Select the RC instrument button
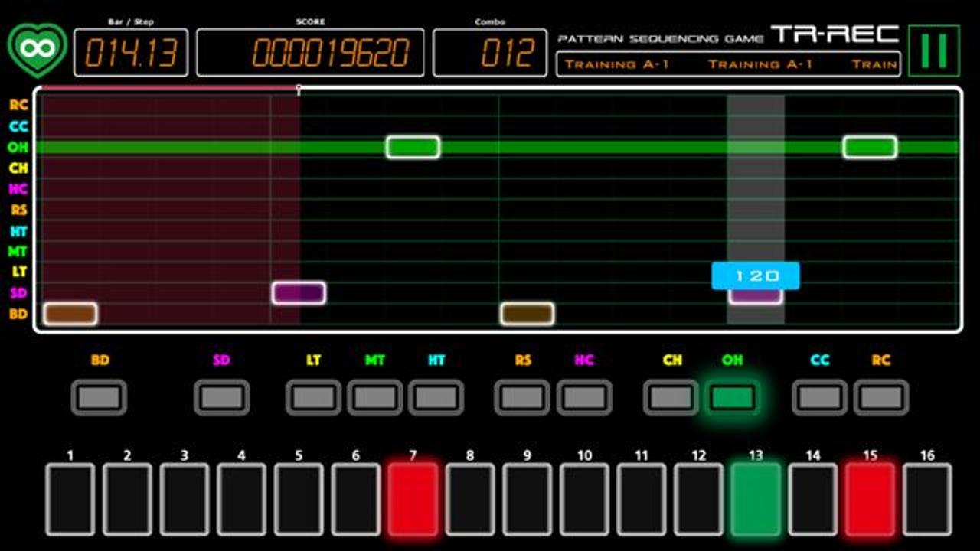Viewport: 980px width, 551px height. [x=881, y=398]
